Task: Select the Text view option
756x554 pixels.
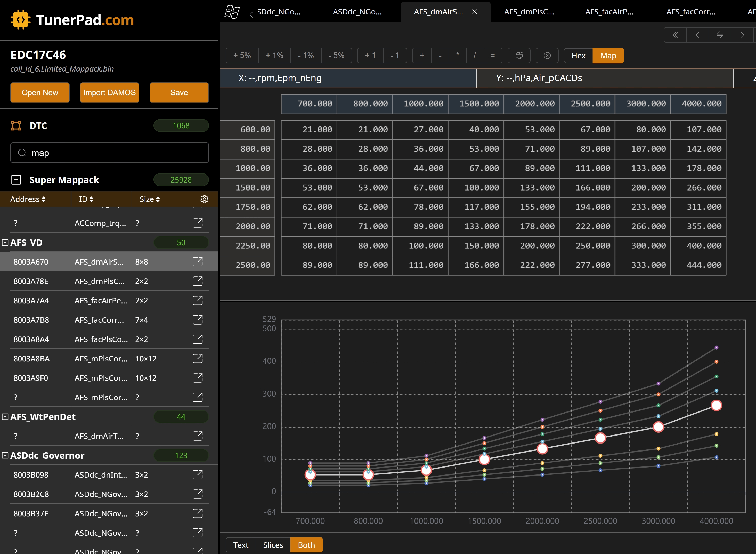Action: point(241,545)
